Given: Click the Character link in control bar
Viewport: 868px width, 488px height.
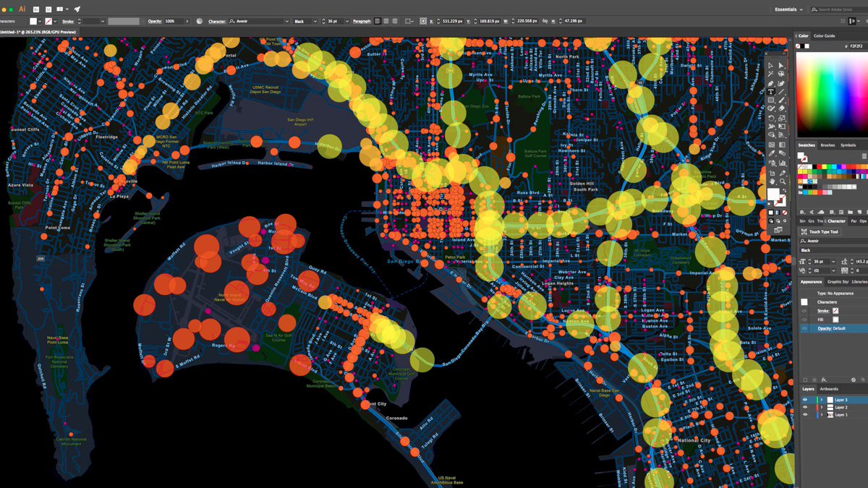Looking at the screenshot, I should point(217,22).
